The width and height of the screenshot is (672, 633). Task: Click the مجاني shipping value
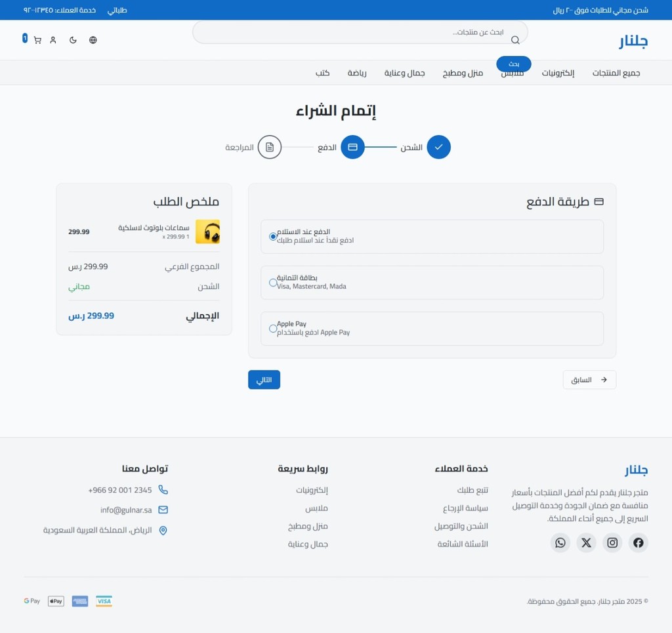click(x=79, y=287)
